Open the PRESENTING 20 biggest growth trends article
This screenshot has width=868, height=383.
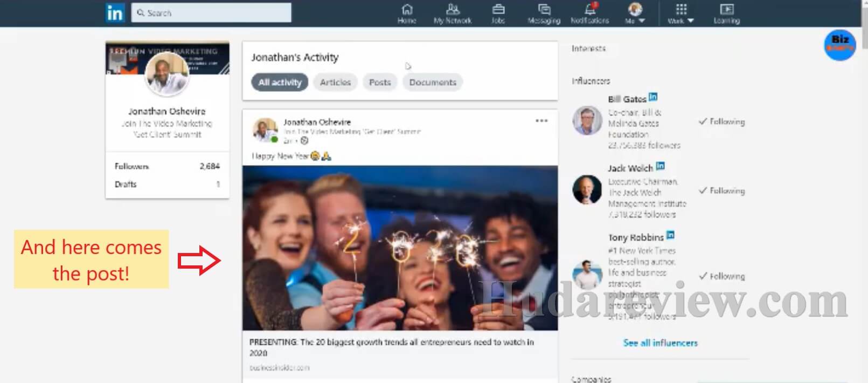click(392, 347)
